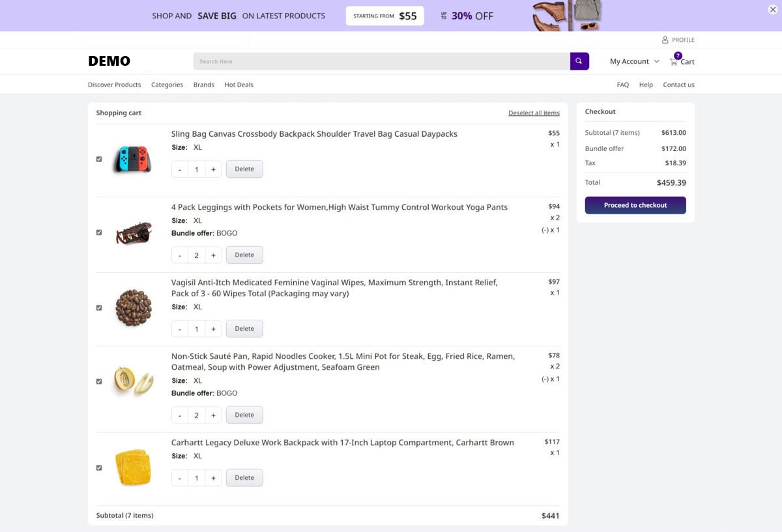Expand the My Account dropdown
The width and height of the screenshot is (782, 532).
[x=634, y=61]
